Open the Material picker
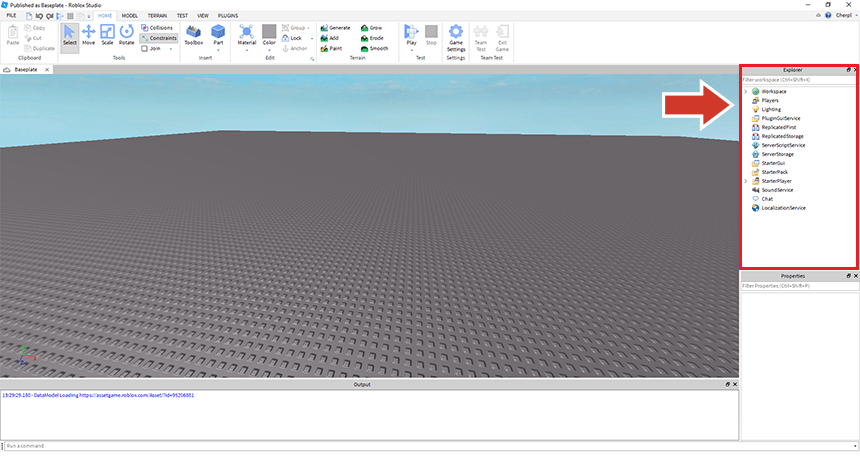 click(246, 34)
